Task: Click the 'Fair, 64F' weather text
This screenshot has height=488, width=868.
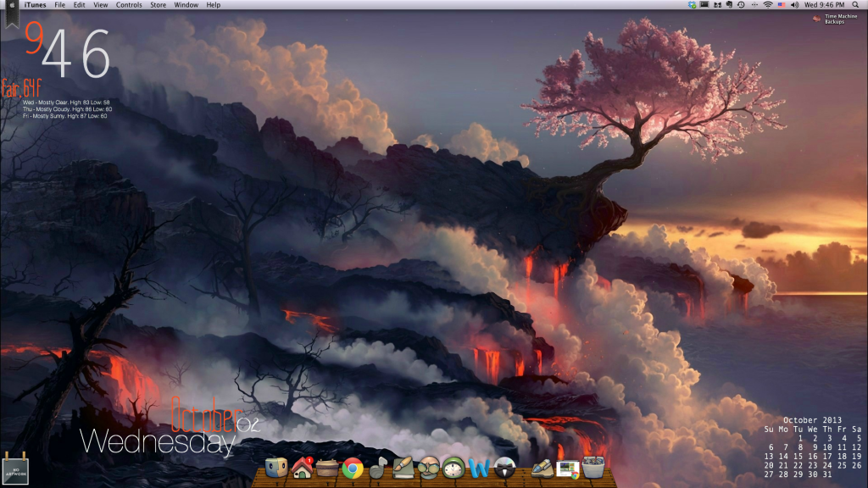Action: pyautogui.click(x=21, y=88)
